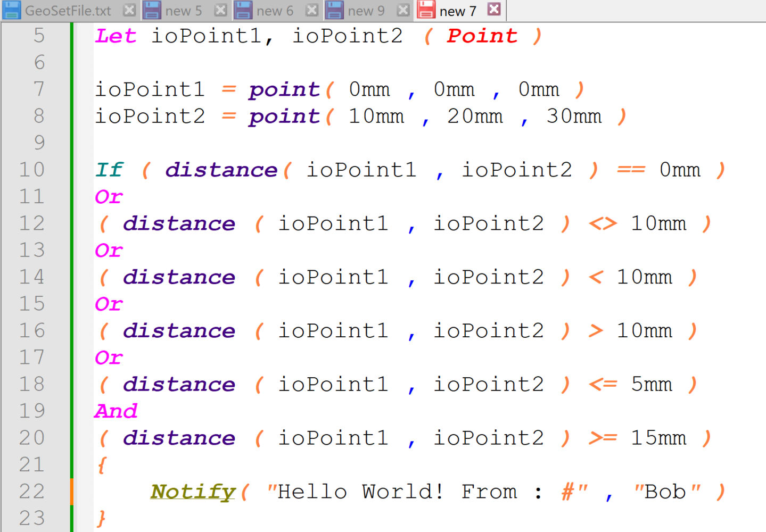Viewport: 766px width, 532px height.
Task: Click the And keyword on line 19
Action: [x=116, y=411]
